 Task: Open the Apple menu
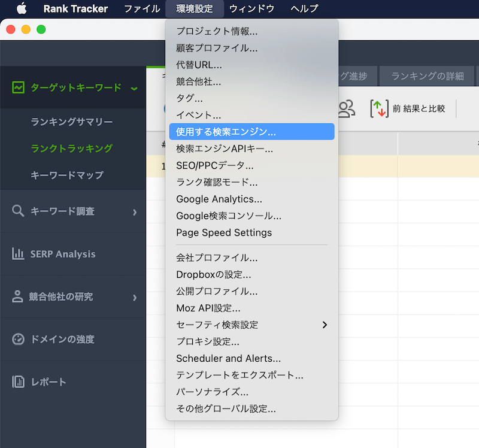[x=22, y=8]
